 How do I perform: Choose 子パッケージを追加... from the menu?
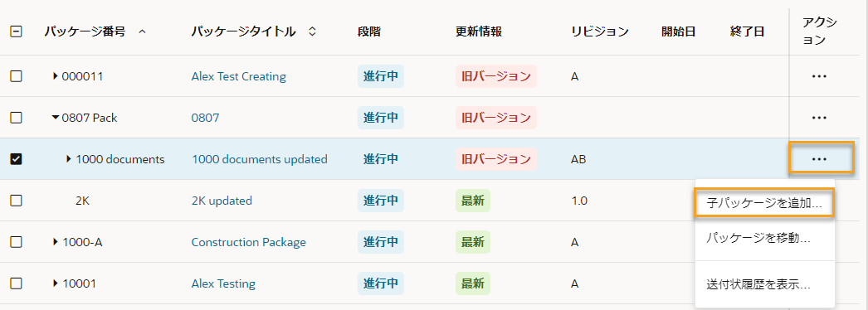[764, 202]
